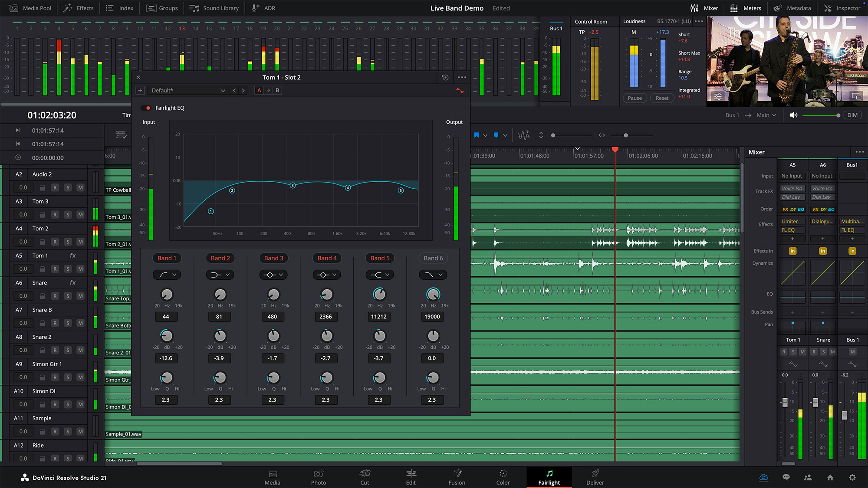The image size is (868, 488).
Task: Click the EQ reset history icon
Action: click(445, 77)
